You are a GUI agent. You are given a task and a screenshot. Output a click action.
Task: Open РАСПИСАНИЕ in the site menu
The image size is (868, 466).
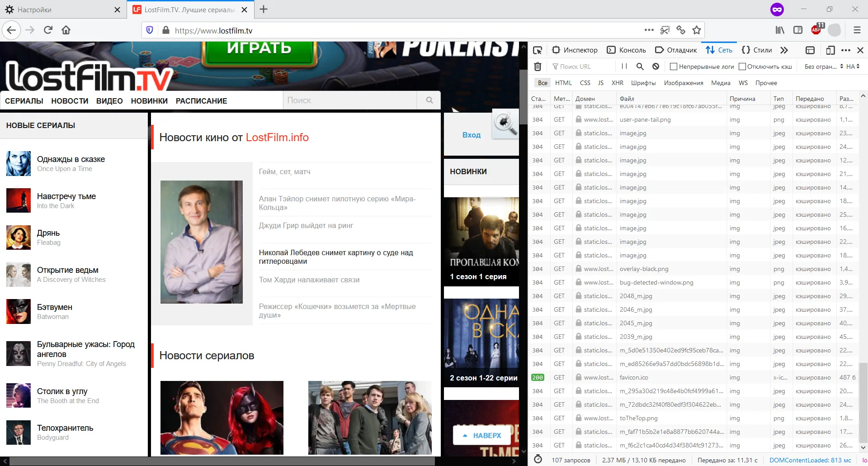(201, 101)
